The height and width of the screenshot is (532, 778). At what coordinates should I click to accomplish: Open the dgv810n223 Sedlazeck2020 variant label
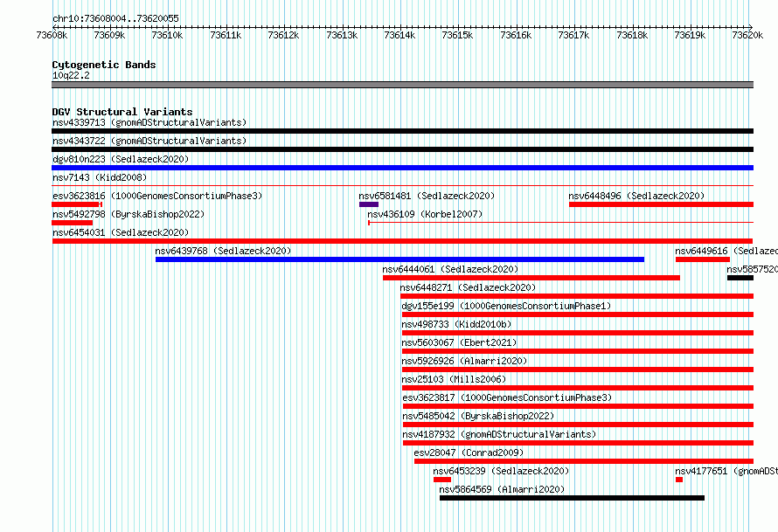click(x=121, y=159)
